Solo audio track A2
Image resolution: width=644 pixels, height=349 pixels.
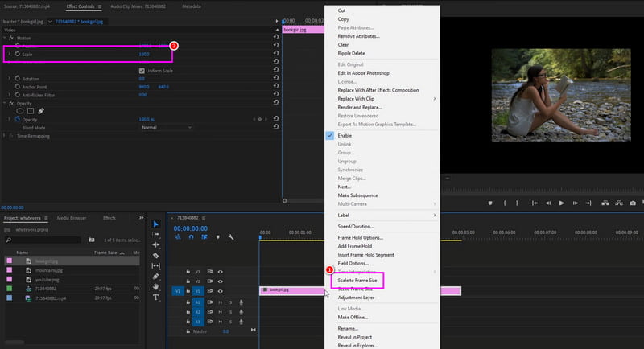tap(230, 312)
